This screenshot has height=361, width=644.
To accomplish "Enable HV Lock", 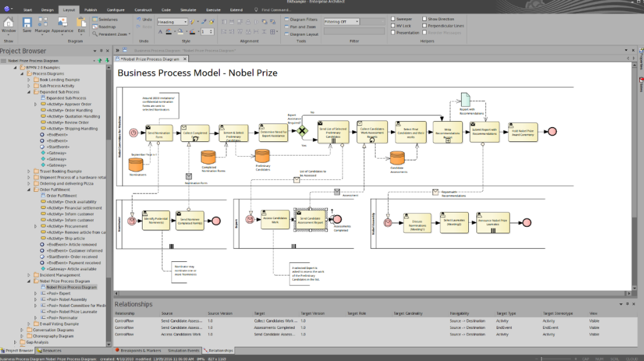I will coord(392,26).
